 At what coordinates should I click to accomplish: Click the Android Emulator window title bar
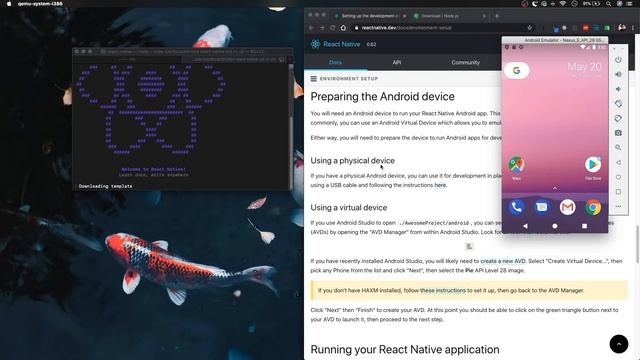pyautogui.click(x=555, y=40)
